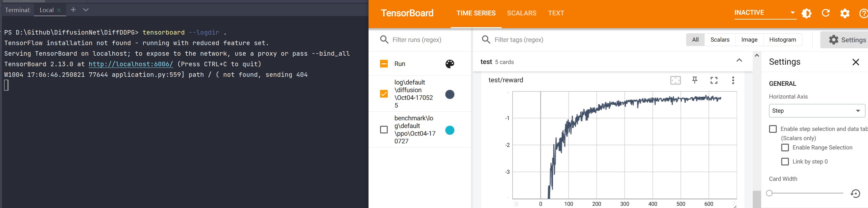
Task: Click the GENERAL settings heading
Action: 782,84
